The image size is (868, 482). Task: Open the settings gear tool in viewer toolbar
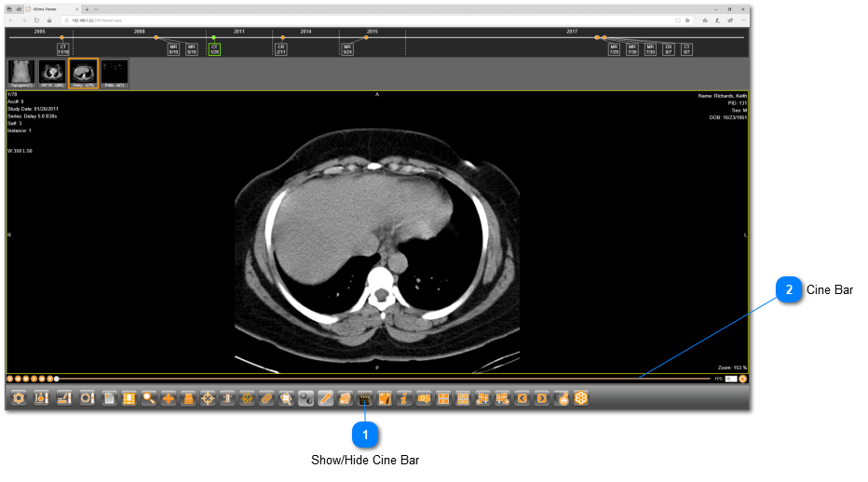click(x=19, y=398)
